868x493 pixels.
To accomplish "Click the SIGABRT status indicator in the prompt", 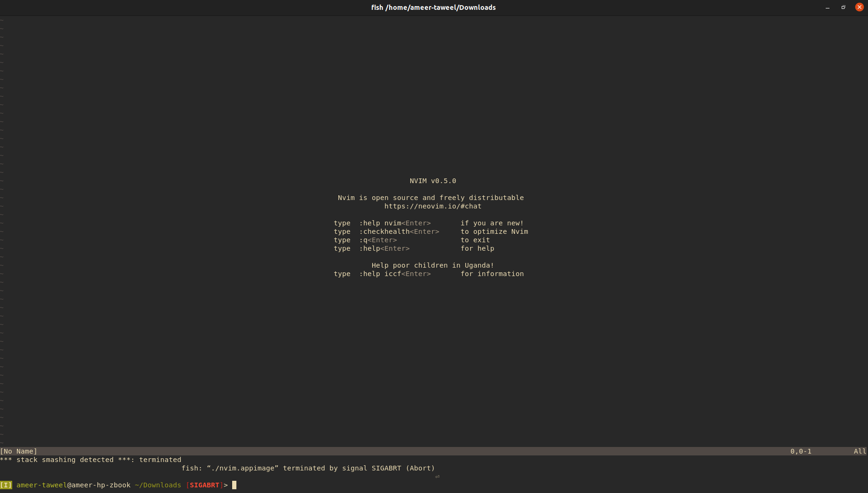I will tap(204, 485).
